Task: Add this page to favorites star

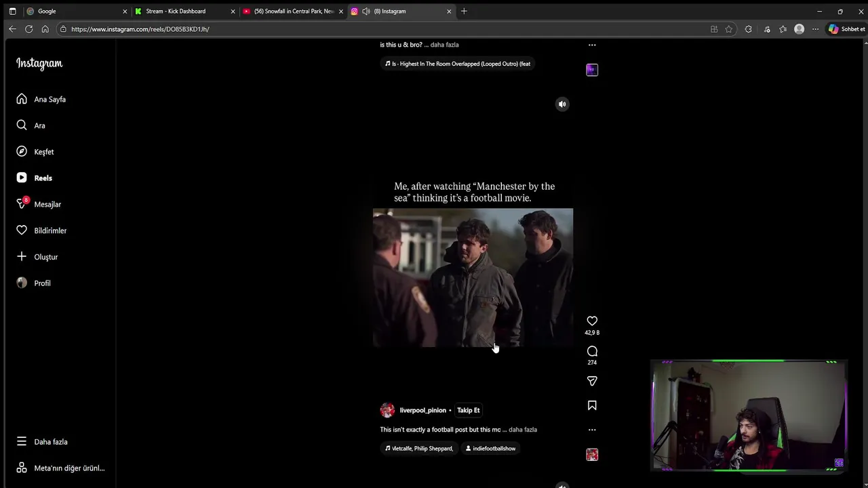Action: (x=729, y=29)
